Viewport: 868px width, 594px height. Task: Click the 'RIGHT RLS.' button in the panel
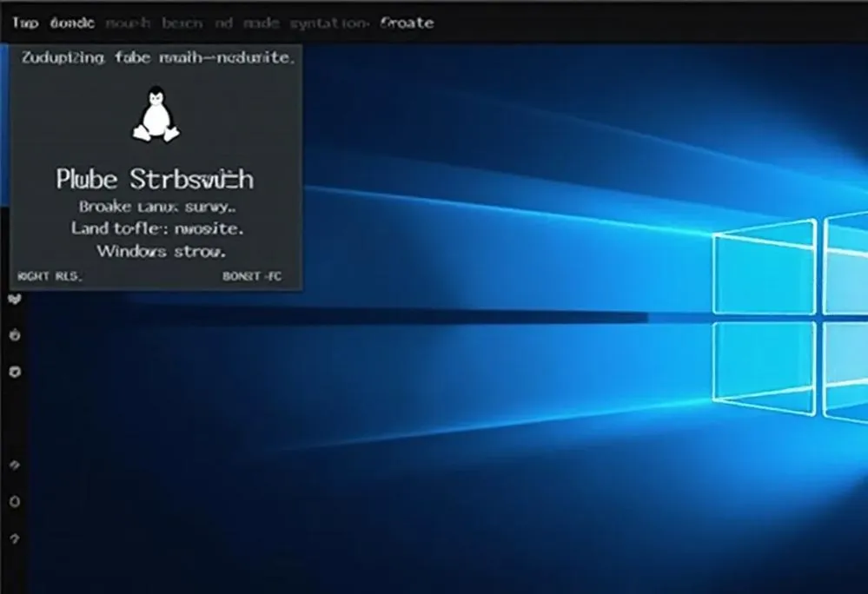click(50, 276)
